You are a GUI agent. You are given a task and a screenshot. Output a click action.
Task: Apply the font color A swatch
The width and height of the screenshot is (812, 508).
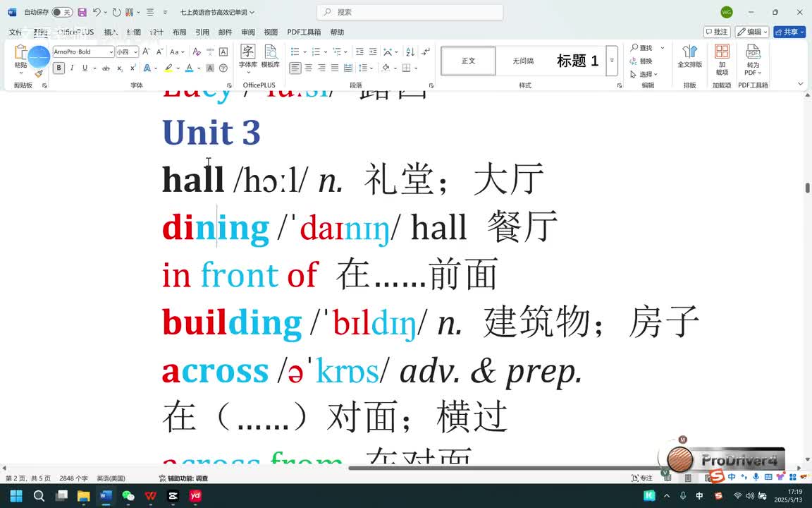(x=190, y=68)
